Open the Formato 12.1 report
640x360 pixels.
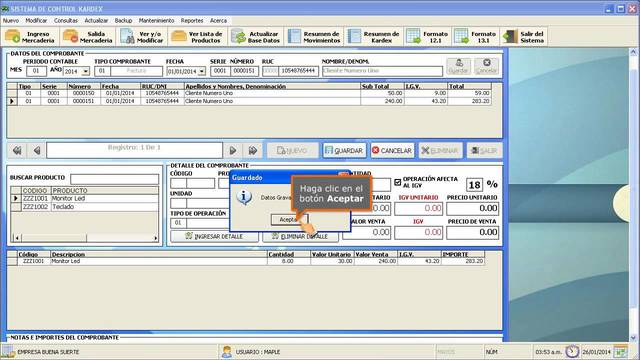tap(428, 37)
